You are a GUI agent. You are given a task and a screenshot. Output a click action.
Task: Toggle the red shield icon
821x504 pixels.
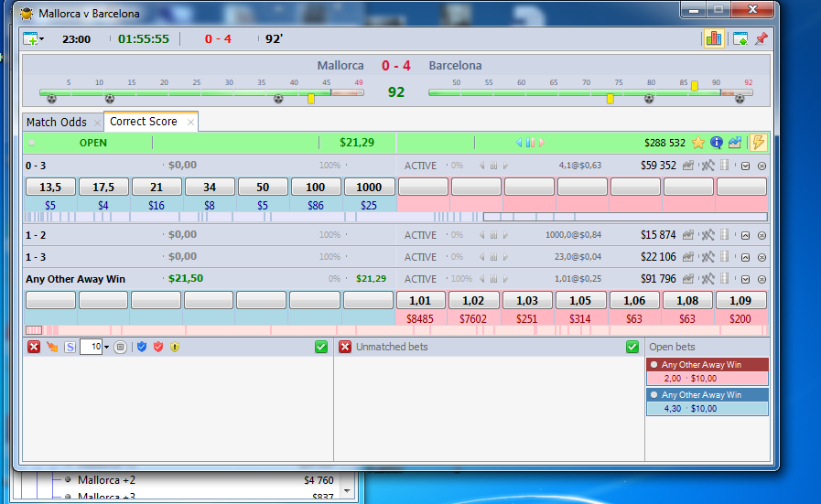[x=158, y=347]
